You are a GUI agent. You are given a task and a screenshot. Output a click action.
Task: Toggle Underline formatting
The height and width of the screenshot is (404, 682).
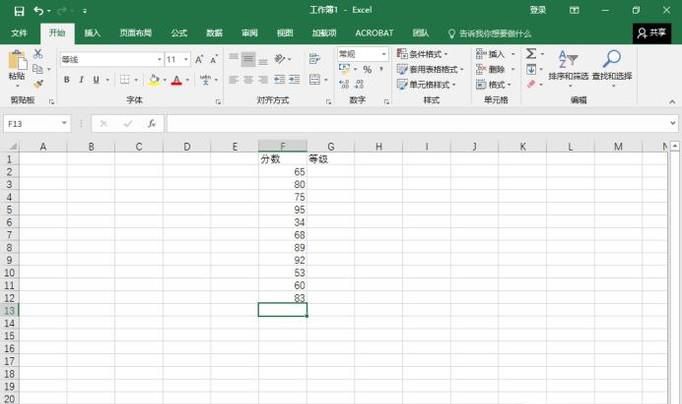tap(96, 80)
